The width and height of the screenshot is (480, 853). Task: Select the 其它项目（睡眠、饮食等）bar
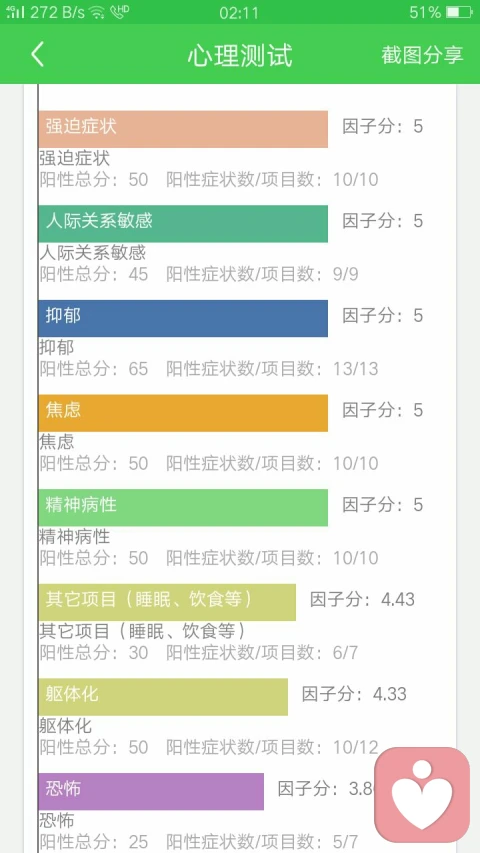click(168, 602)
